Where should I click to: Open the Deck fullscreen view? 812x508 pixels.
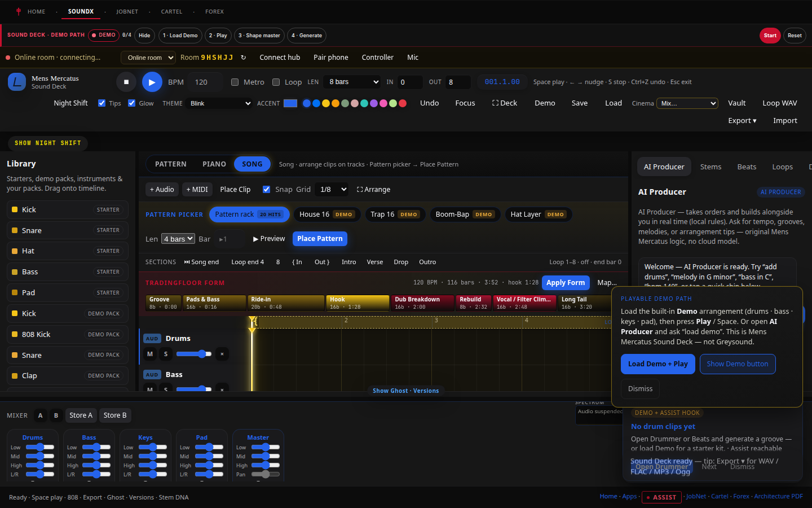pyautogui.click(x=505, y=103)
